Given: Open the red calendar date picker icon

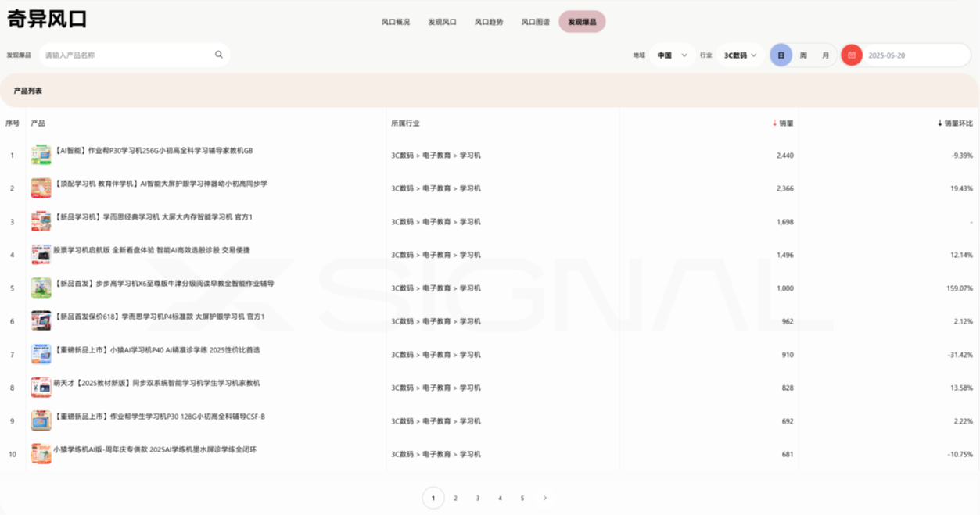Looking at the screenshot, I should click(x=852, y=55).
